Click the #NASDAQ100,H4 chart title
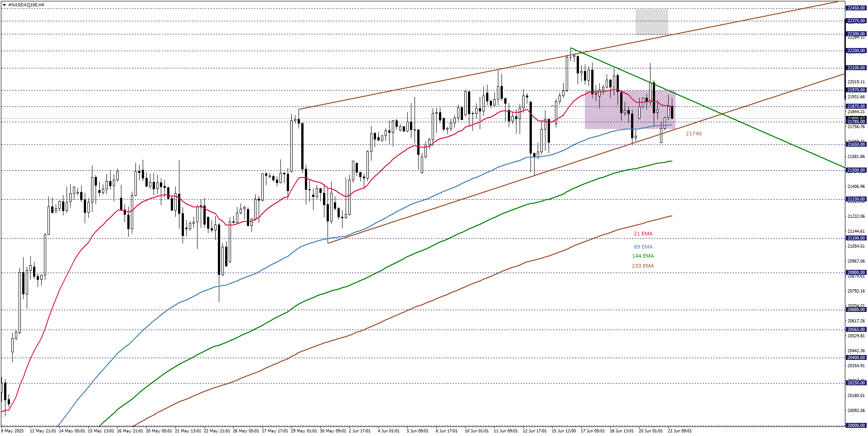The image size is (868, 436). click(x=26, y=5)
